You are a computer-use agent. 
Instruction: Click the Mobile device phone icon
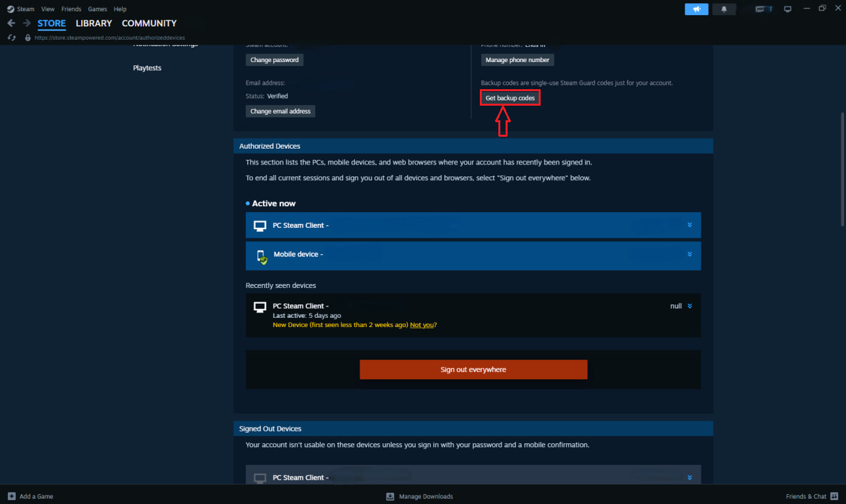click(262, 256)
